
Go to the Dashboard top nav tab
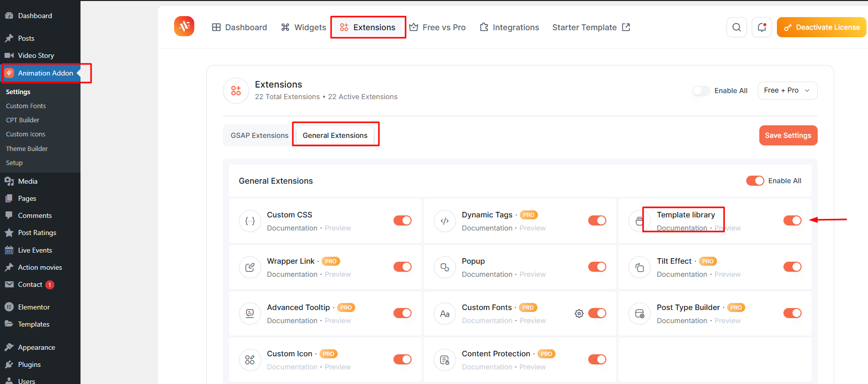pyautogui.click(x=240, y=27)
